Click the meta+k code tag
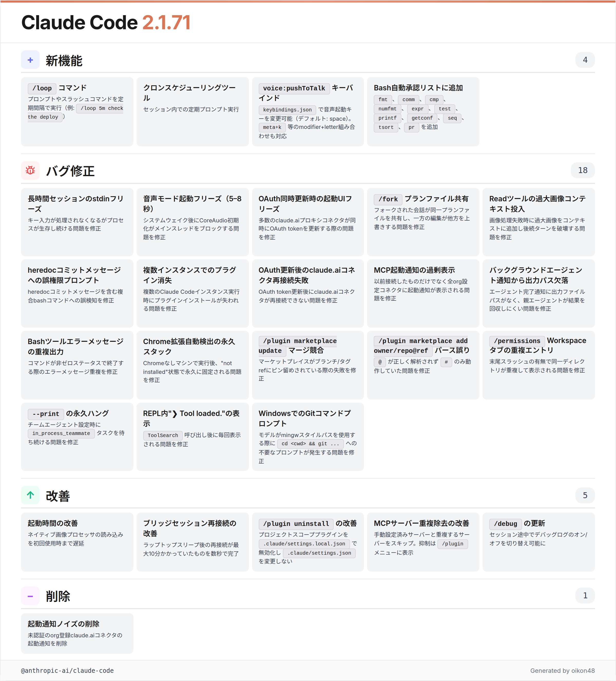The image size is (616, 681). point(272,127)
